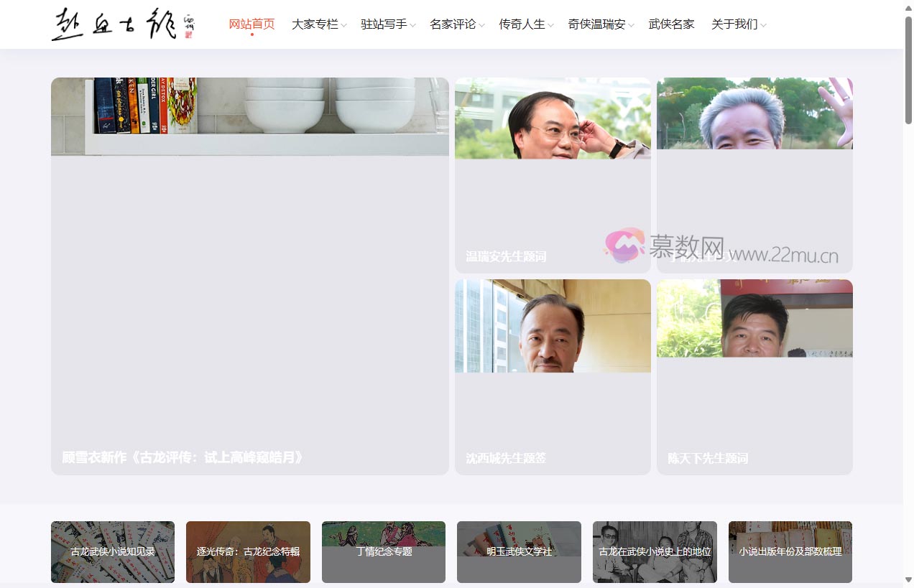The height and width of the screenshot is (588, 914).
Task: Click the calligraphy site logo
Action: 122,24
